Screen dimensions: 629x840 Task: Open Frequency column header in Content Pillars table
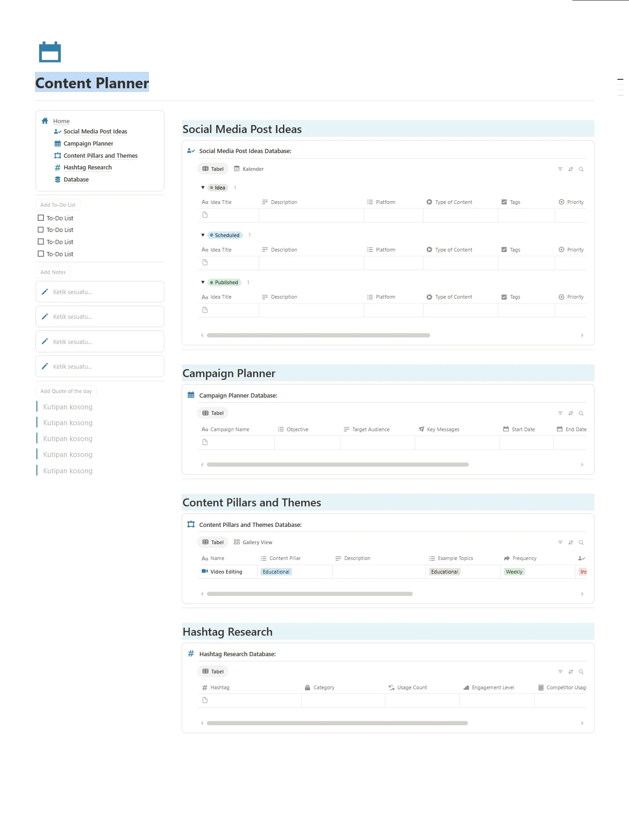coord(520,558)
